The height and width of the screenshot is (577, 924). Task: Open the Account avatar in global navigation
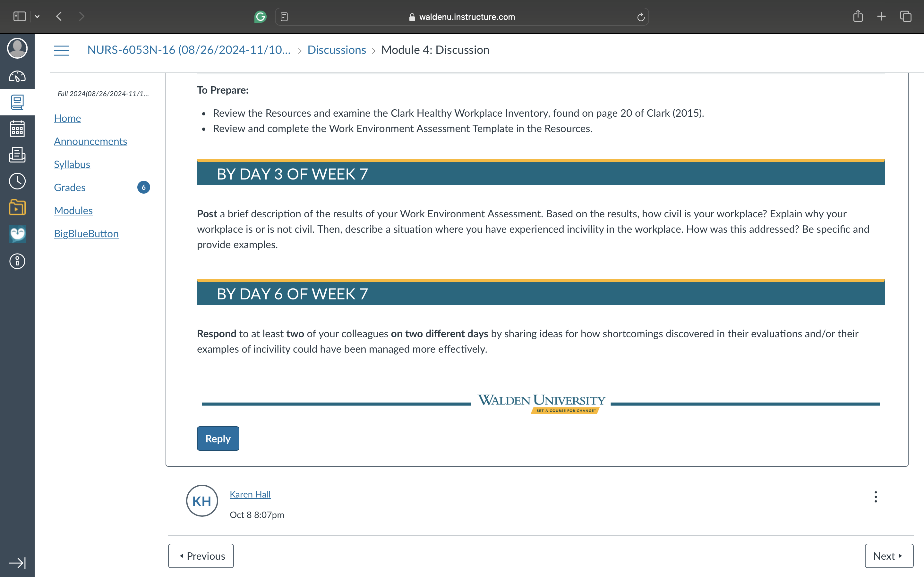click(17, 48)
